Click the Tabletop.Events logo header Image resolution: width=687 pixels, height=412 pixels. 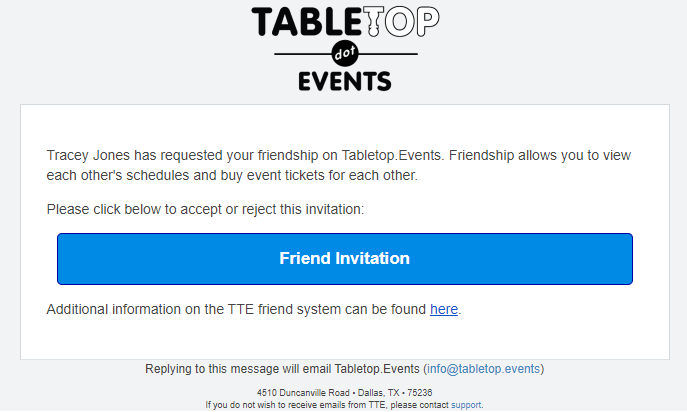345,48
